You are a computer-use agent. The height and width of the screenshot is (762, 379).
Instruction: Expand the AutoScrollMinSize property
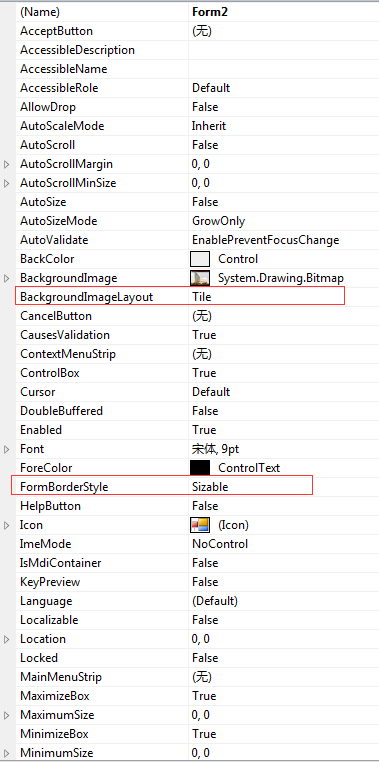(x=7, y=183)
